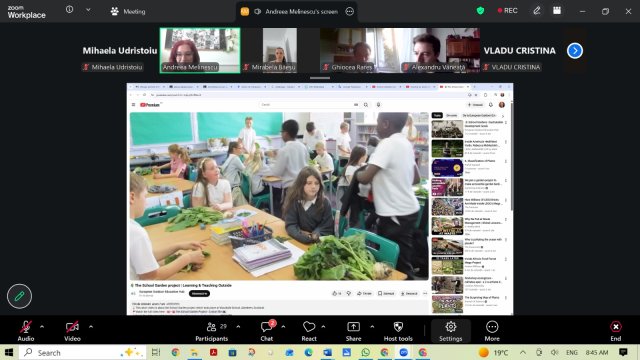Screen dimensions: 640x360
Task: Open the More options menu
Action: pyautogui.click(x=492, y=331)
